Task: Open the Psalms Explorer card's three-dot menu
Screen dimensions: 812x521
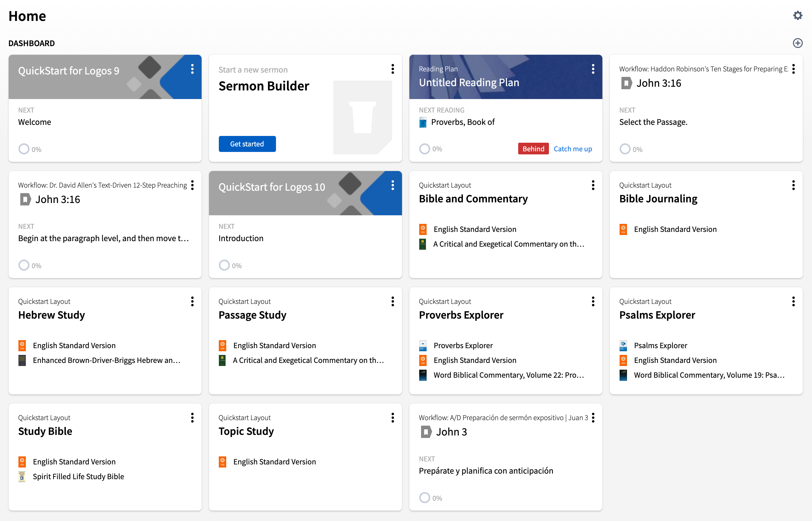Action: coord(794,301)
